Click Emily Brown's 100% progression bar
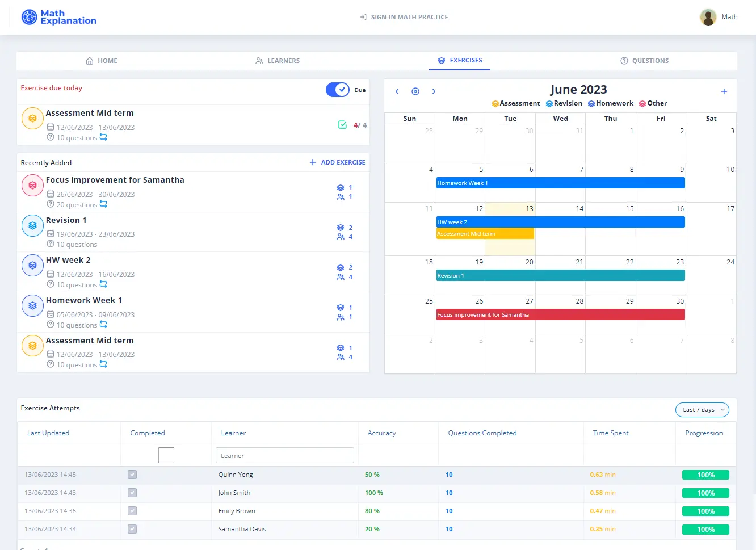The width and height of the screenshot is (756, 550). tap(705, 511)
